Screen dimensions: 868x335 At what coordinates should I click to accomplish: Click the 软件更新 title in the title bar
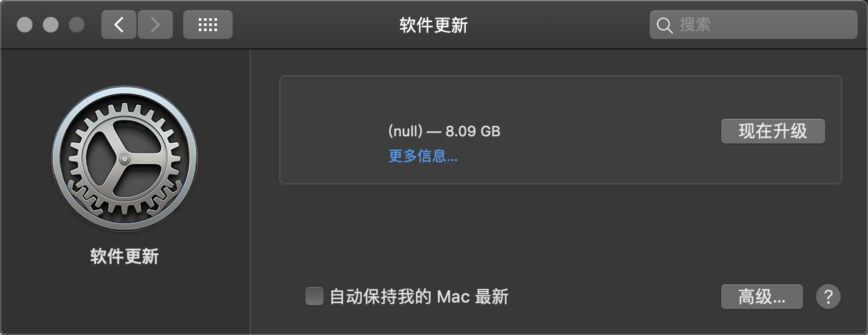(x=433, y=25)
